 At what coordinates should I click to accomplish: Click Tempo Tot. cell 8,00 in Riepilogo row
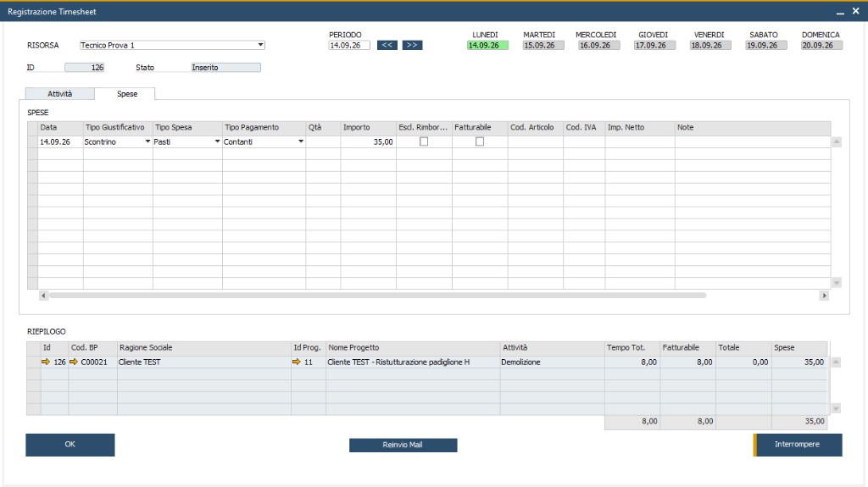pyautogui.click(x=632, y=362)
